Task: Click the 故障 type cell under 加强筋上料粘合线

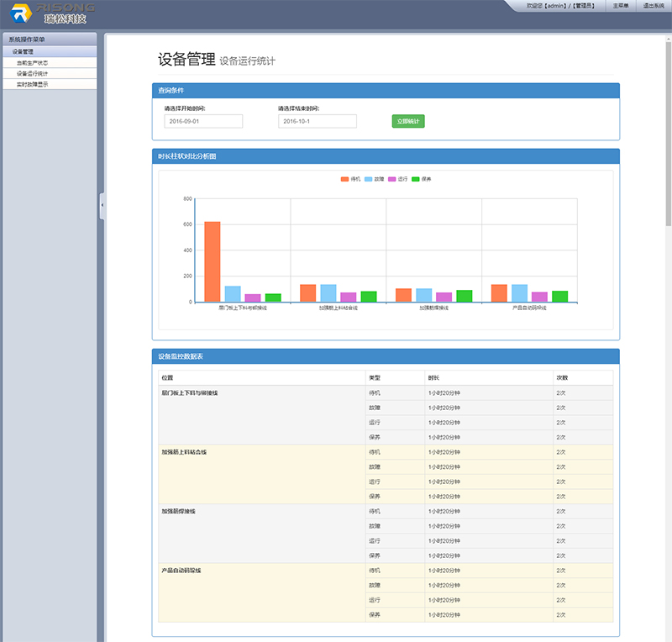Action: tap(395, 466)
